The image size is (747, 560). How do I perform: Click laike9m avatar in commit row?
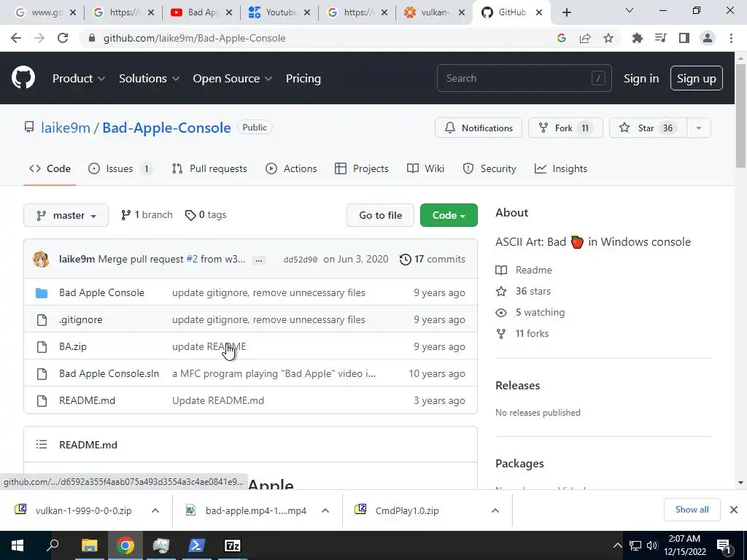click(42, 259)
